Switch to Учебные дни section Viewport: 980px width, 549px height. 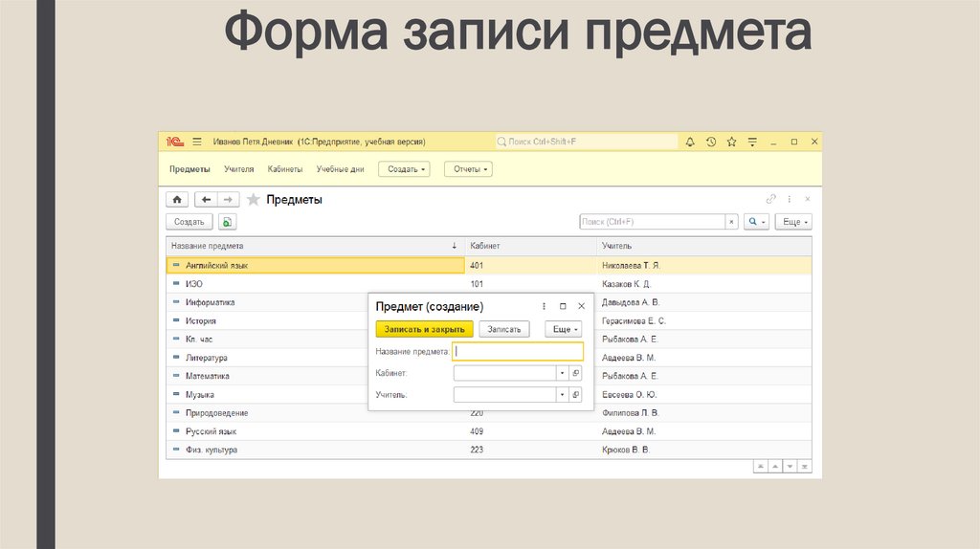[x=340, y=169]
